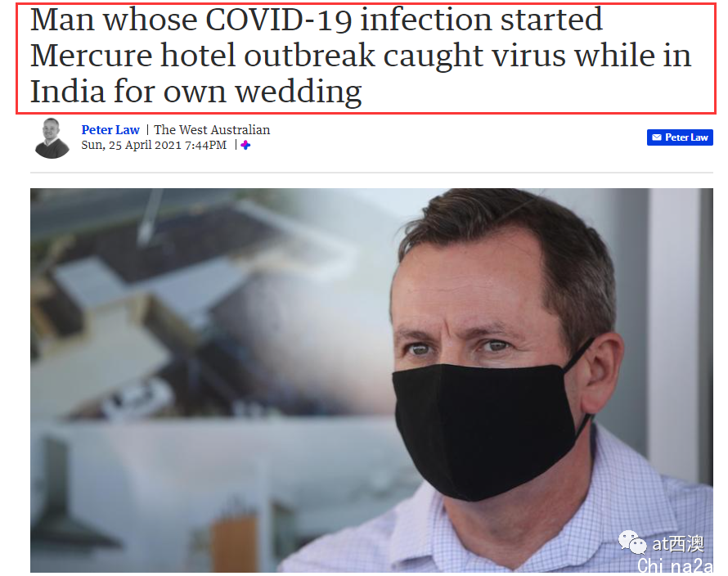Click the article headline text
Image resolution: width=728 pixels, height=576 pixels.
pos(361,56)
